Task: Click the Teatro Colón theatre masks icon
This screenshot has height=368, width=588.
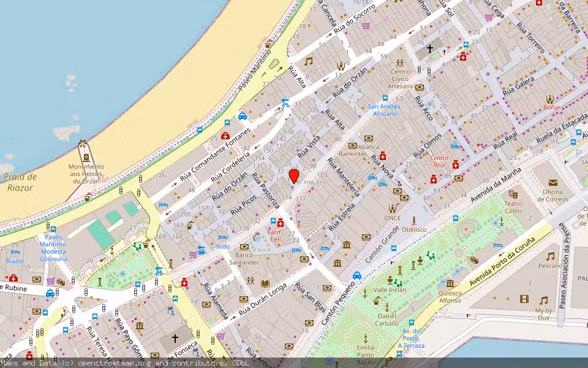Action: [513, 194]
